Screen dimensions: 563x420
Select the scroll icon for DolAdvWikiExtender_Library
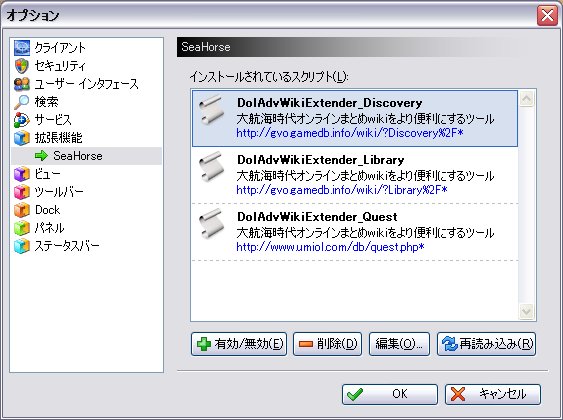[x=211, y=167]
